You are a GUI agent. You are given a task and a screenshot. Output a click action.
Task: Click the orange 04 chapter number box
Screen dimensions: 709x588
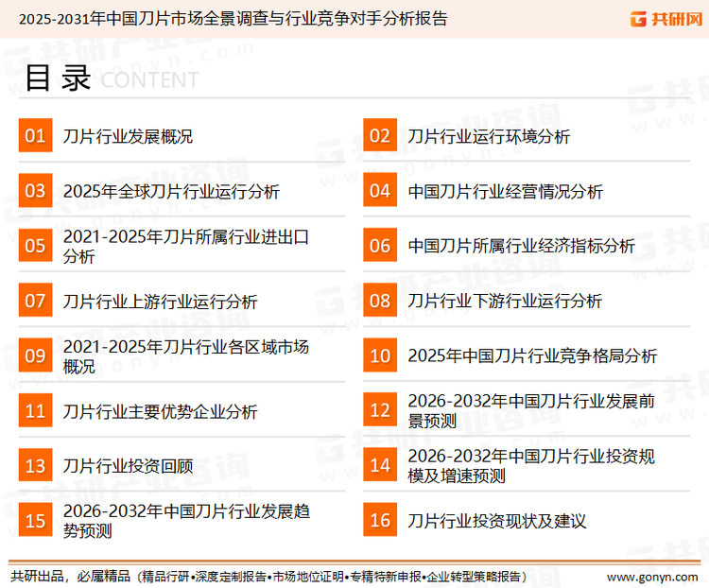pos(380,190)
